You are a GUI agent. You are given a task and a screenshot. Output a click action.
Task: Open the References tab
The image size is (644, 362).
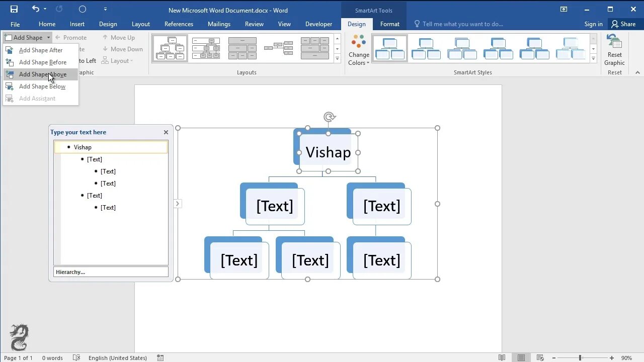click(x=179, y=24)
